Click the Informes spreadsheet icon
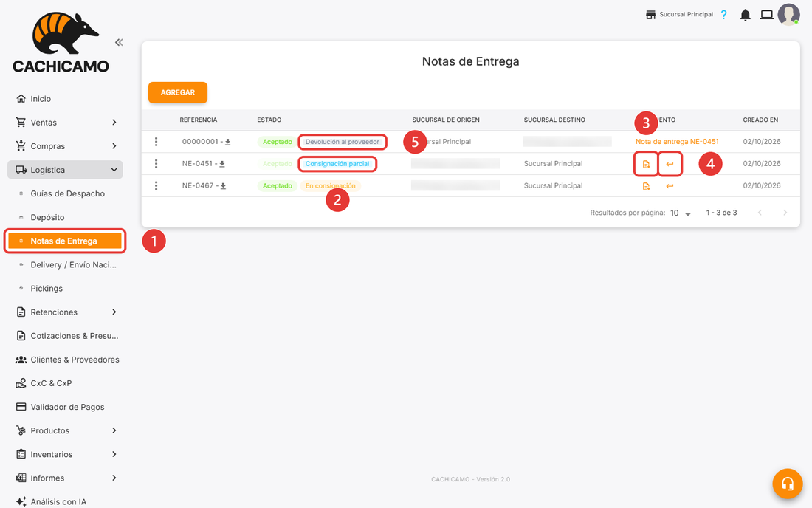This screenshot has height=508, width=812. 21,478
